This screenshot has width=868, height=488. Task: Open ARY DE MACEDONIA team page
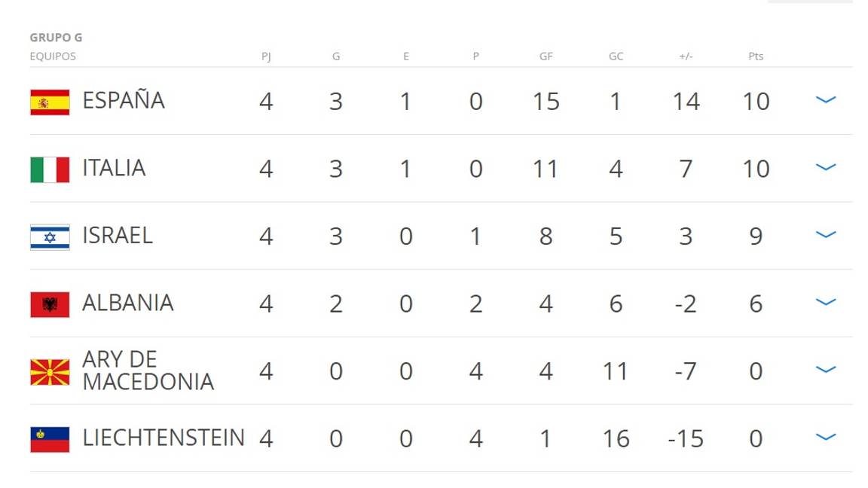(x=148, y=371)
